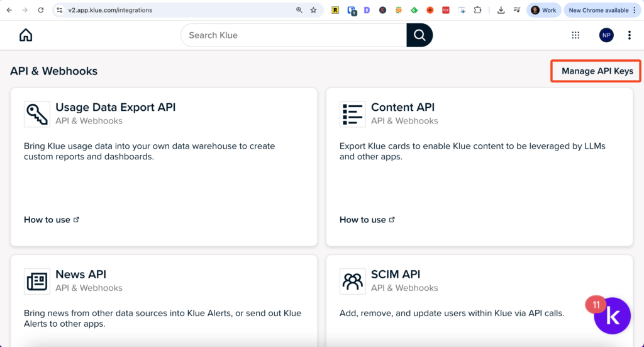The image size is (644, 347).
Task: Click the red PDF extension icon
Action: click(446, 10)
